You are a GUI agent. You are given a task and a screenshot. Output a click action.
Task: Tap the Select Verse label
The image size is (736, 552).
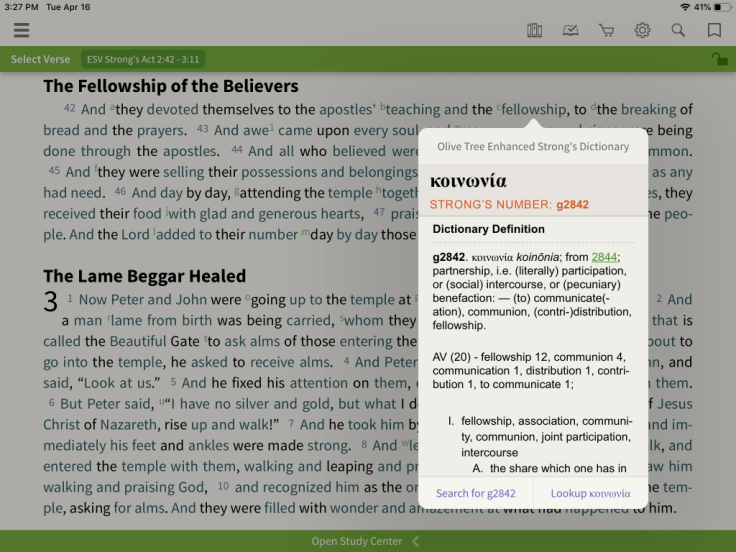(x=40, y=60)
